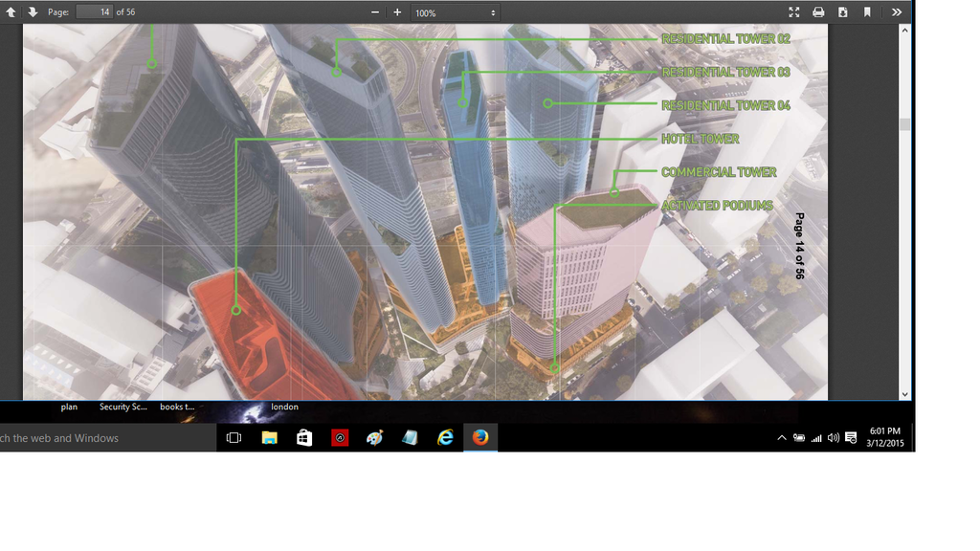Click the bookmark current view icon
The height and width of the screenshot is (551, 980).
(x=867, y=12)
